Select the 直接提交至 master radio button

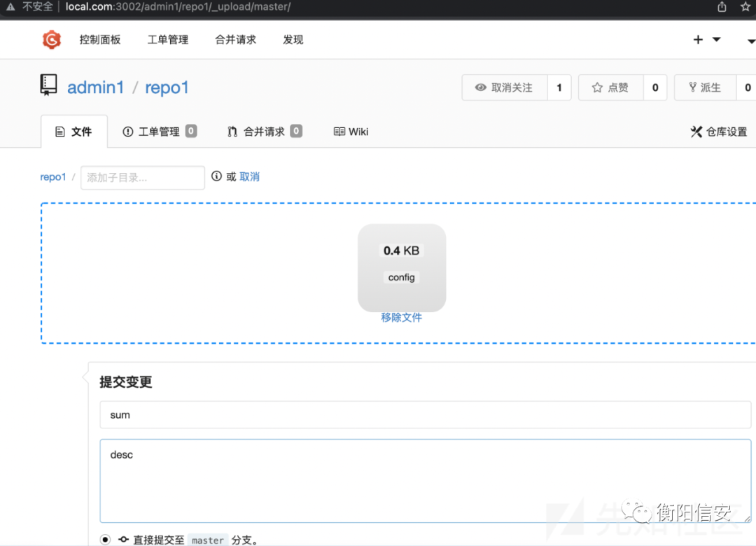coord(105,540)
